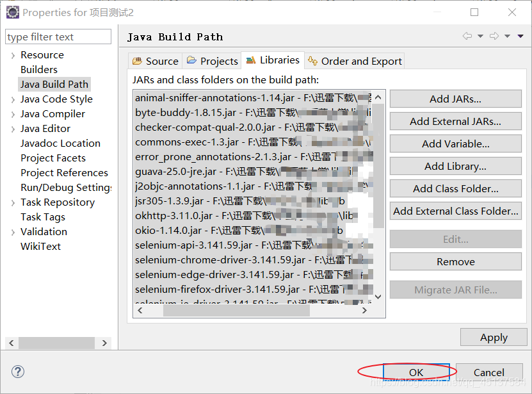Click JAR list scroll-right arrow
The width and height of the screenshot is (532, 394).
click(x=364, y=310)
